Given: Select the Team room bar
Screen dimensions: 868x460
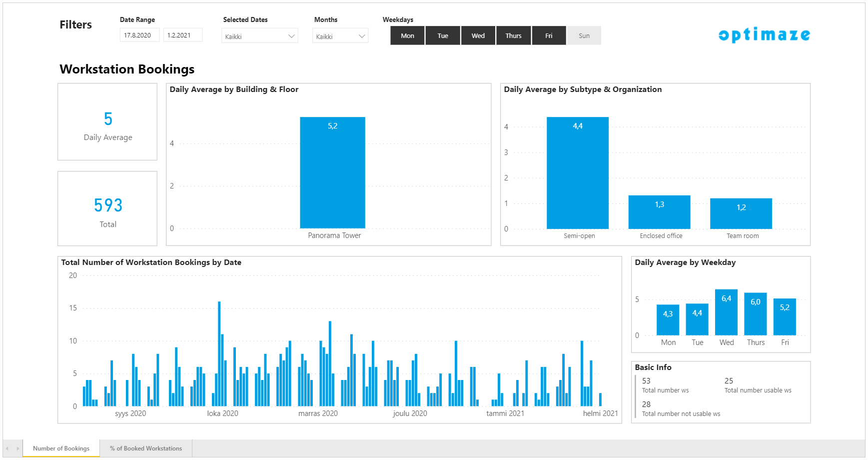Looking at the screenshot, I should tap(741, 213).
